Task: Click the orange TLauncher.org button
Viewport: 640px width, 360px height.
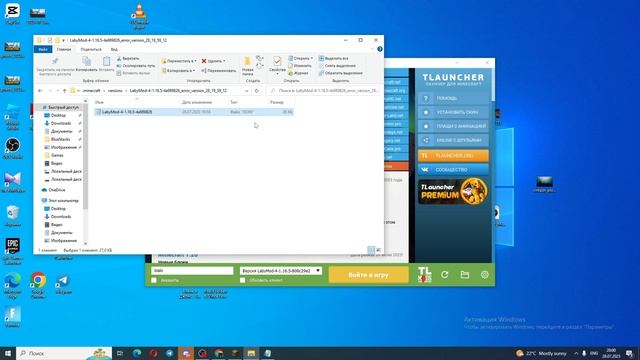Action: (x=453, y=156)
